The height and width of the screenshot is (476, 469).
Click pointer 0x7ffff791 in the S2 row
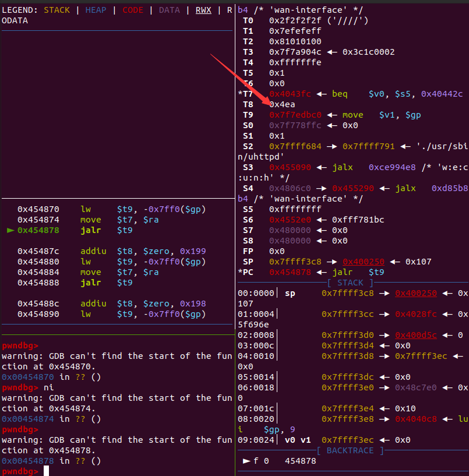coord(369,146)
